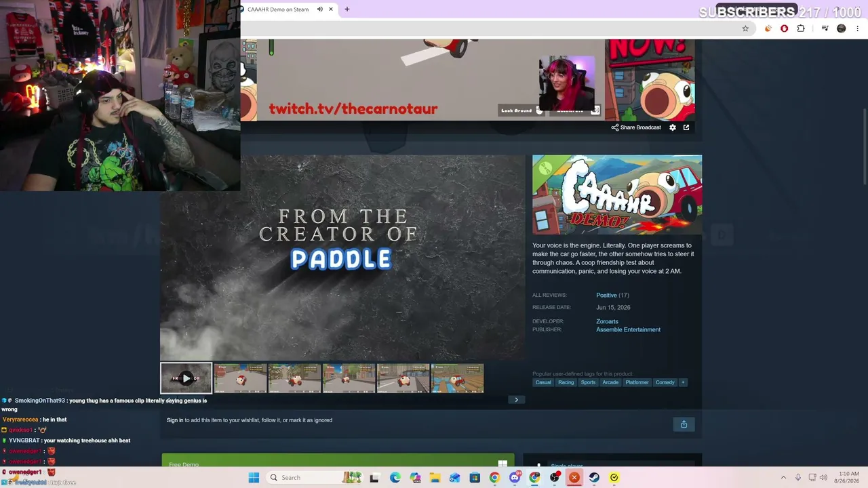Open Discord from the taskbar
Image resolution: width=868 pixels, height=488 pixels.
(x=515, y=478)
